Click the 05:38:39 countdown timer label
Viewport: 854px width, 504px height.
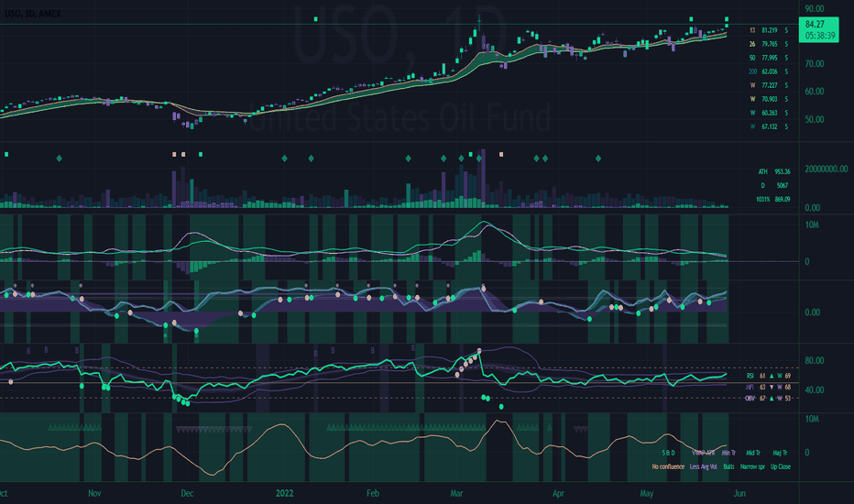pyautogui.click(x=820, y=36)
